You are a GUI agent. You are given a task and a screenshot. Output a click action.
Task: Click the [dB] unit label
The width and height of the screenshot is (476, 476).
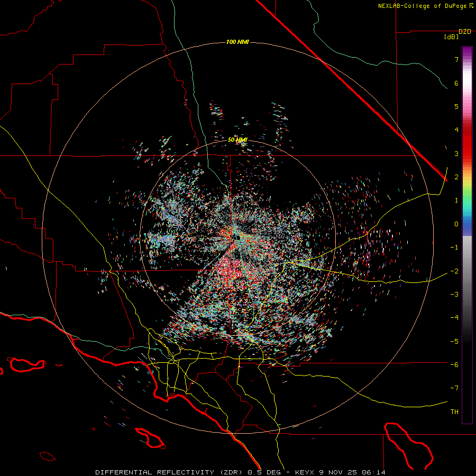[x=451, y=37]
